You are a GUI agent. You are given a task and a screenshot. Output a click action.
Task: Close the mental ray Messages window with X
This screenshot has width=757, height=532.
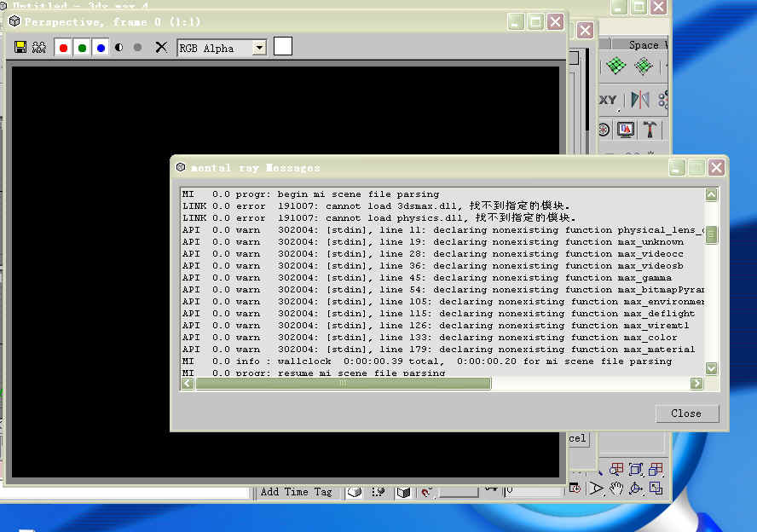(716, 167)
